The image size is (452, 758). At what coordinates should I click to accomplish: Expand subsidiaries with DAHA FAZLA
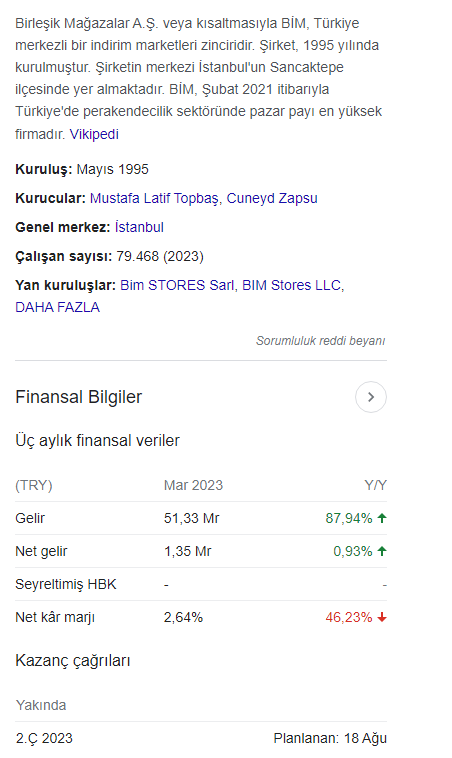(58, 307)
